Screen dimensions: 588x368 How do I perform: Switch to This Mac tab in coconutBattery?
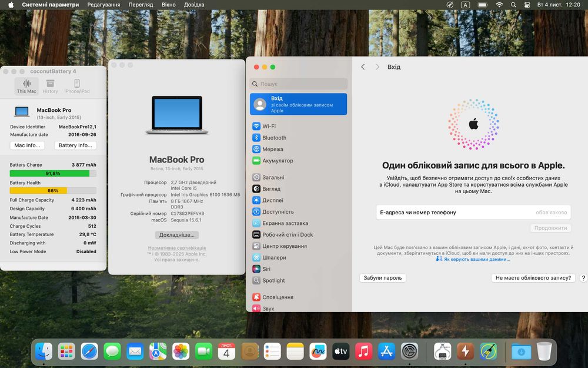[26, 86]
